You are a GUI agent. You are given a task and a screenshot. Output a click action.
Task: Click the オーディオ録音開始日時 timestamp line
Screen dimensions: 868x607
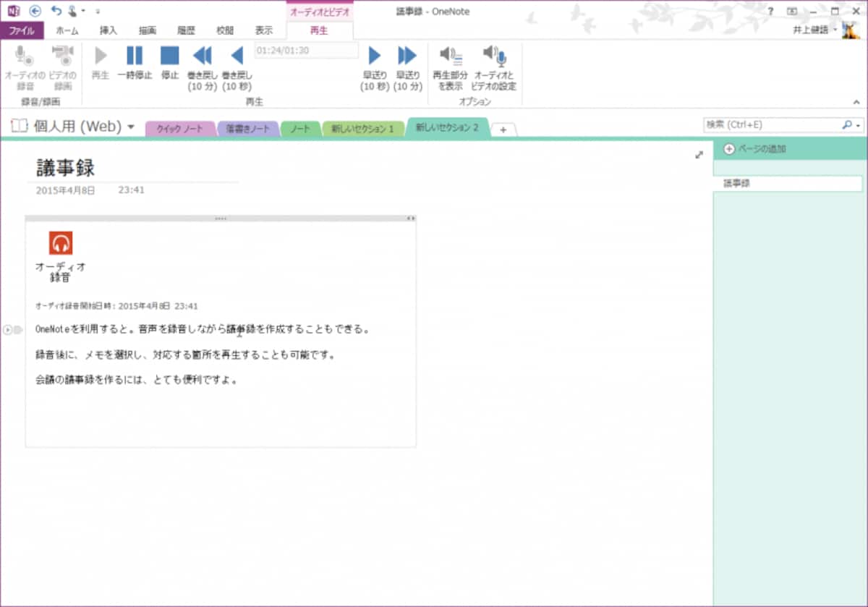(116, 306)
